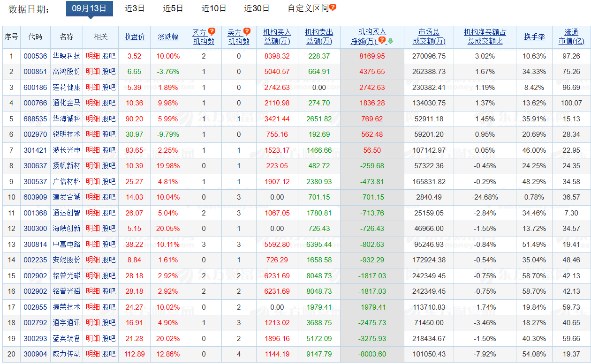The height and width of the screenshot is (364, 591).
Task: Sort by 收盘价 column header
Action: pyautogui.click(x=134, y=37)
